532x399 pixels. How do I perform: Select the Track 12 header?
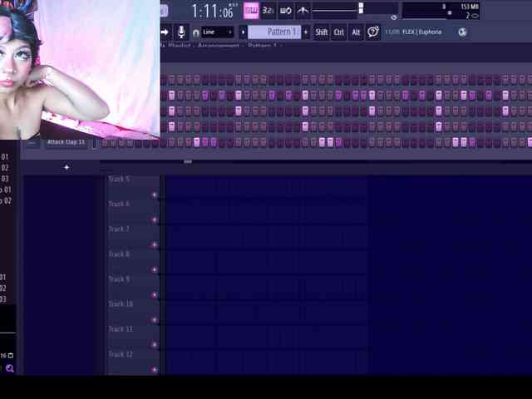point(121,354)
